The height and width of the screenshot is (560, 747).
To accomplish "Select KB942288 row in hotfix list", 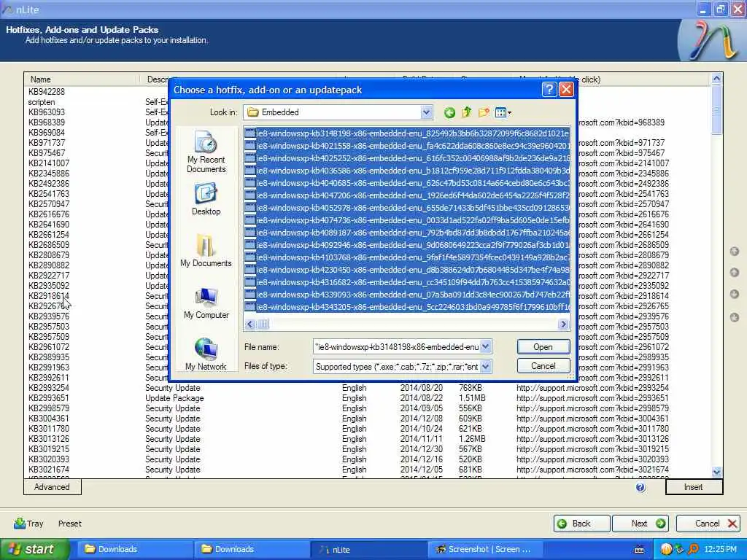I will coord(47,91).
